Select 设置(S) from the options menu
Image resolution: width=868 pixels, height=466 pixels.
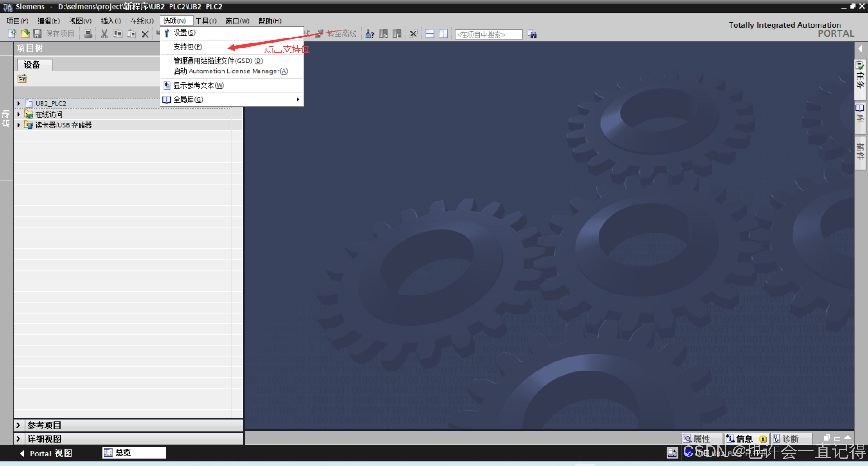click(232, 33)
